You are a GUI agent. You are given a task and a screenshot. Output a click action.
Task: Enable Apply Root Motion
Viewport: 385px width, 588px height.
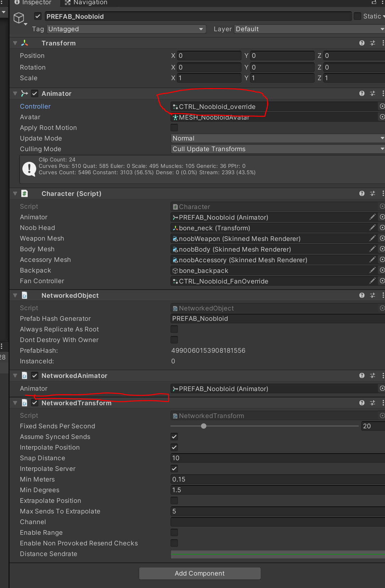pos(174,127)
